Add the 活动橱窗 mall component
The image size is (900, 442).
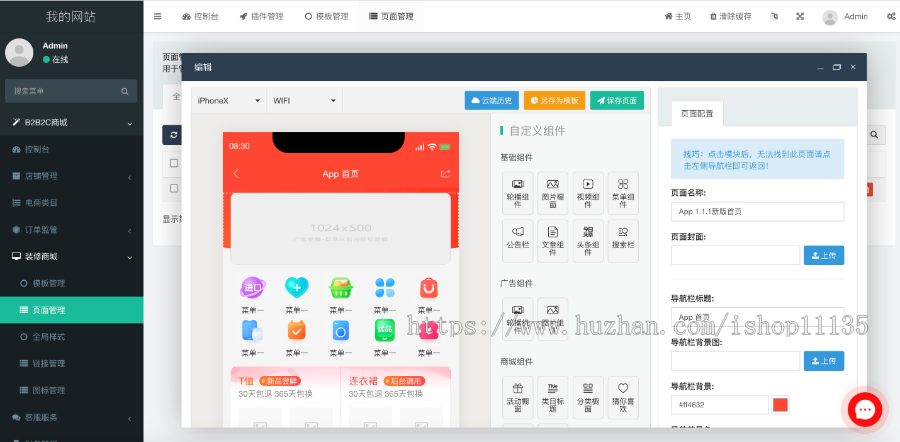click(517, 398)
